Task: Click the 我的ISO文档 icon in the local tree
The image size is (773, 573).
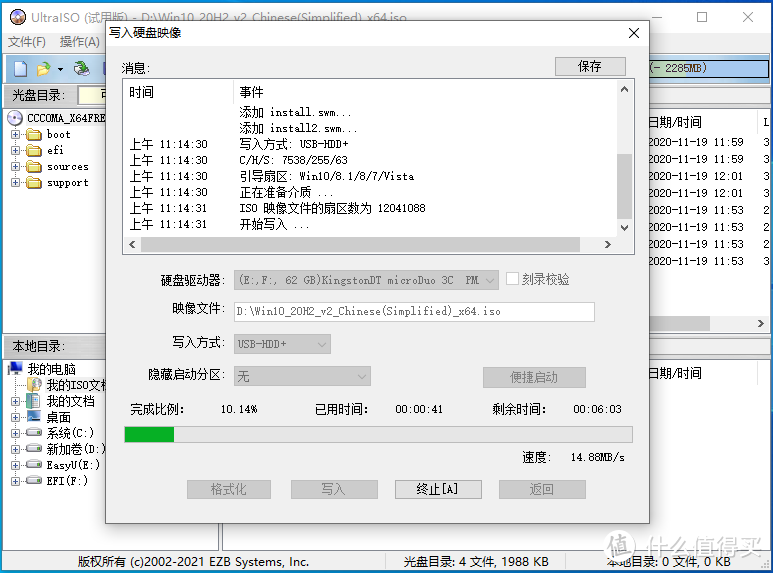Action: pyautogui.click(x=35, y=385)
